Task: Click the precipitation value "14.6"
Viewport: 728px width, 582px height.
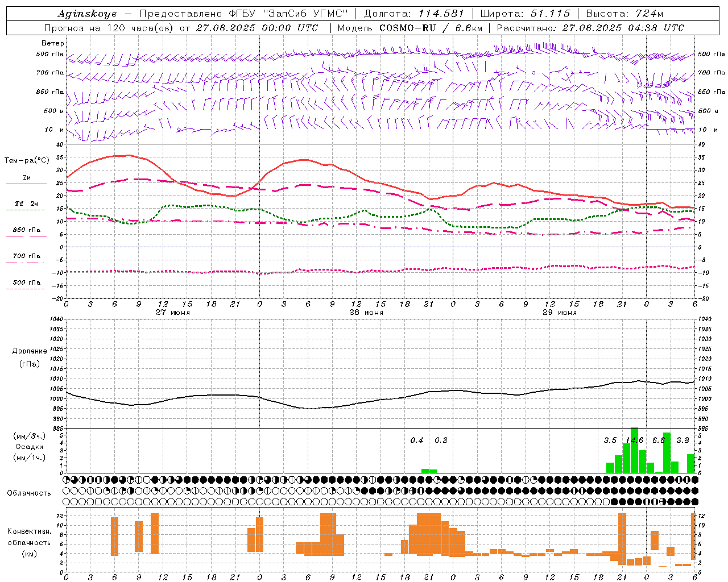Action: pyautogui.click(x=634, y=440)
